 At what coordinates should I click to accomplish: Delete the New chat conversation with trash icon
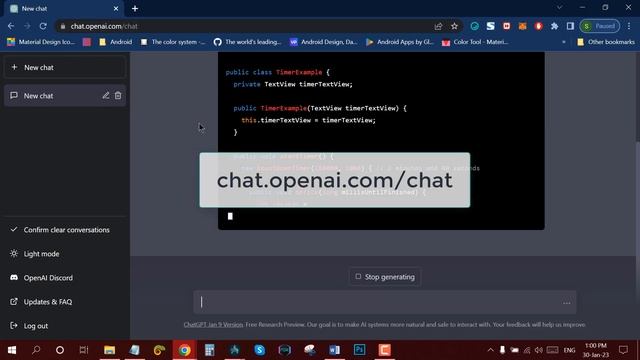coord(118,96)
